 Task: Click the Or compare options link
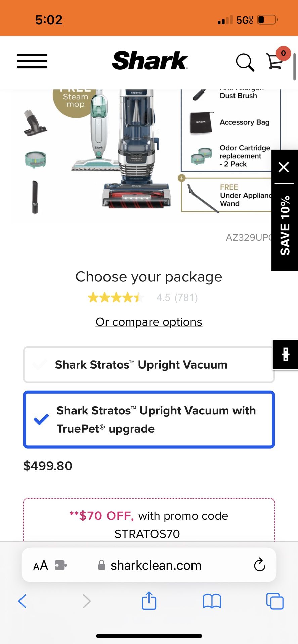(x=149, y=322)
